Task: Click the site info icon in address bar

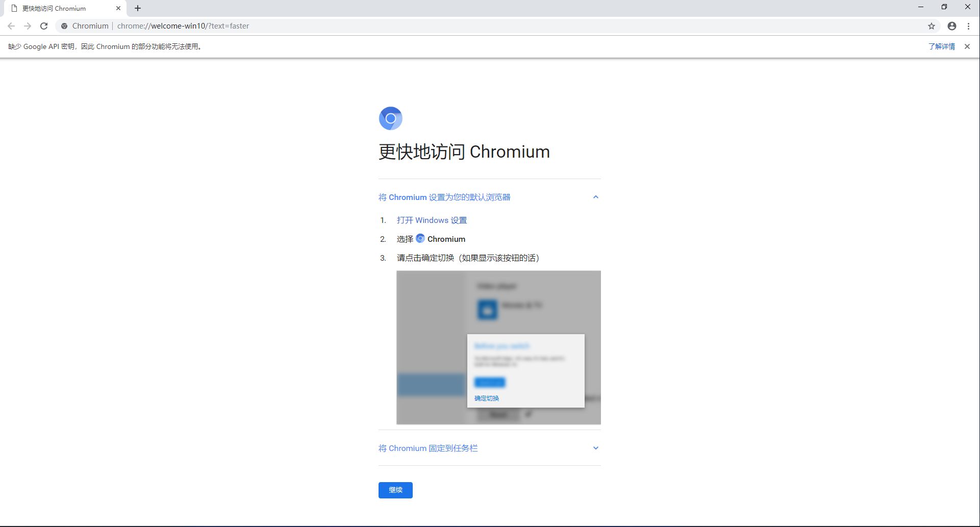Action: click(x=64, y=26)
